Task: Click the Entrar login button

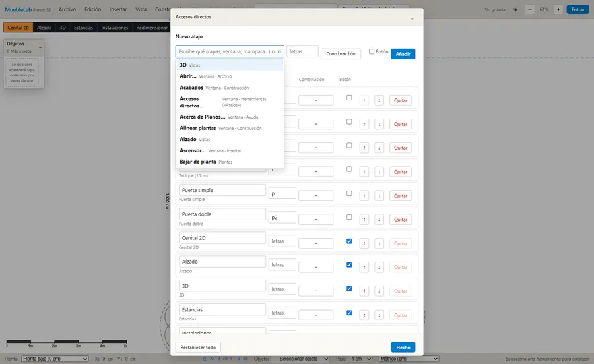Action: [x=577, y=9]
